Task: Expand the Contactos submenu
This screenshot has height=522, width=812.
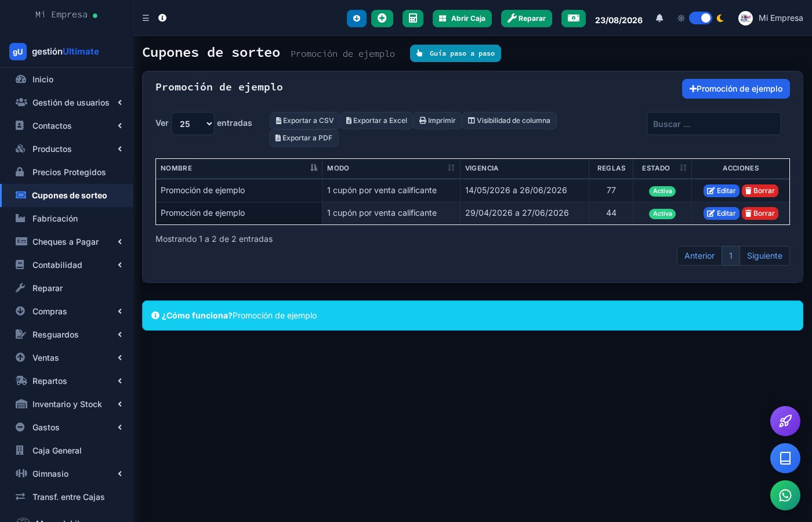Action: coord(67,126)
